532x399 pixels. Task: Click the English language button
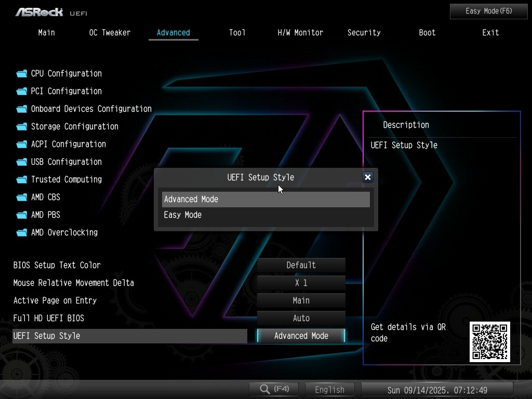pyautogui.click(x=329, y=390)
